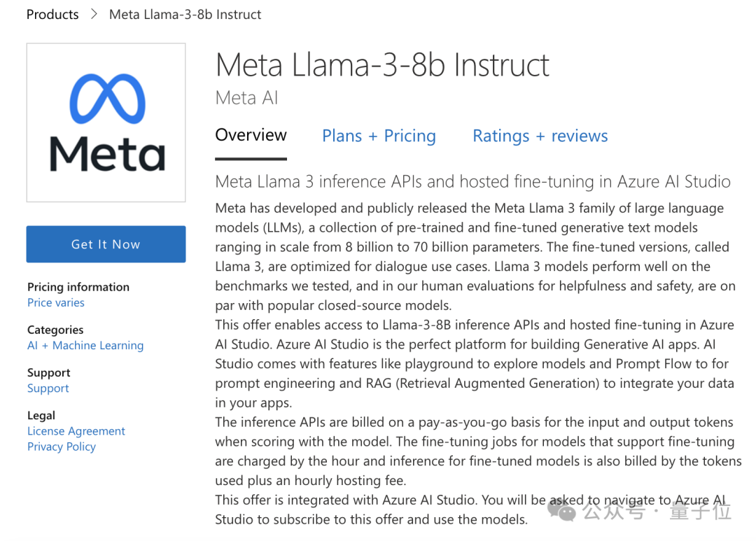Viewport: 756px width, 541px height.
Task: Click the Price varies link
Action: pos(56,302)
